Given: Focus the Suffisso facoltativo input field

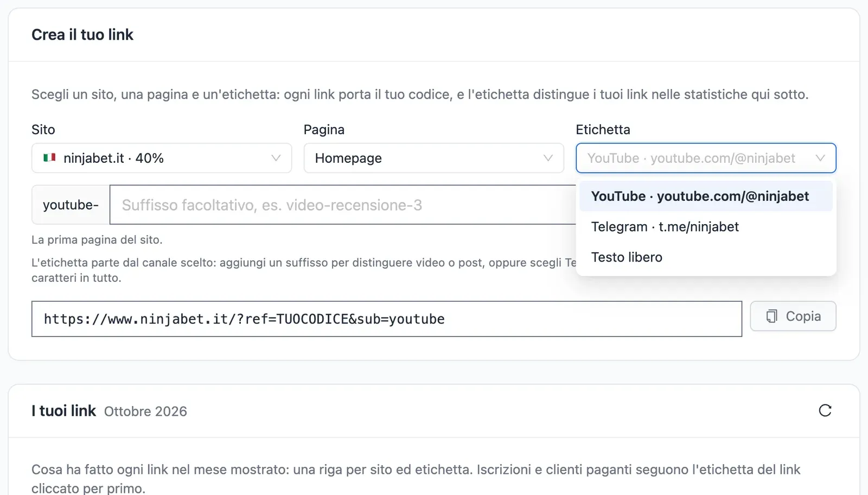Looking at the screenshot, I should (343, 205).
